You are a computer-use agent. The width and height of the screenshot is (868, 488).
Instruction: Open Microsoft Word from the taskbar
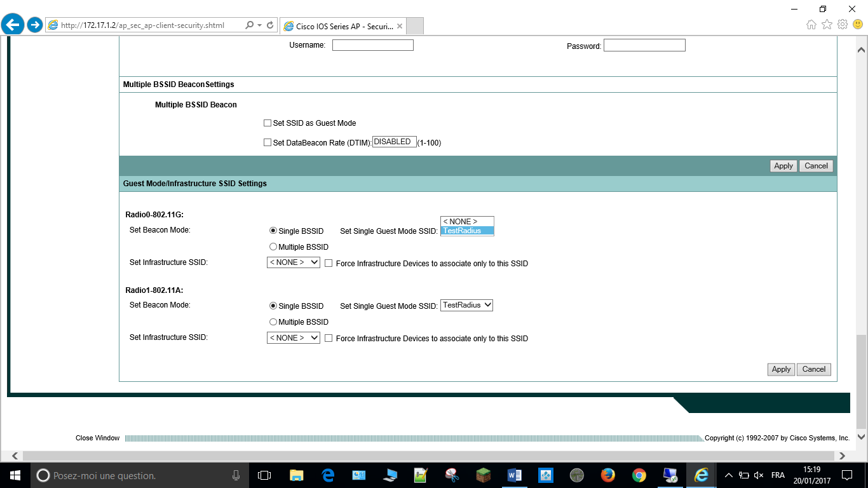pos(515,475)
